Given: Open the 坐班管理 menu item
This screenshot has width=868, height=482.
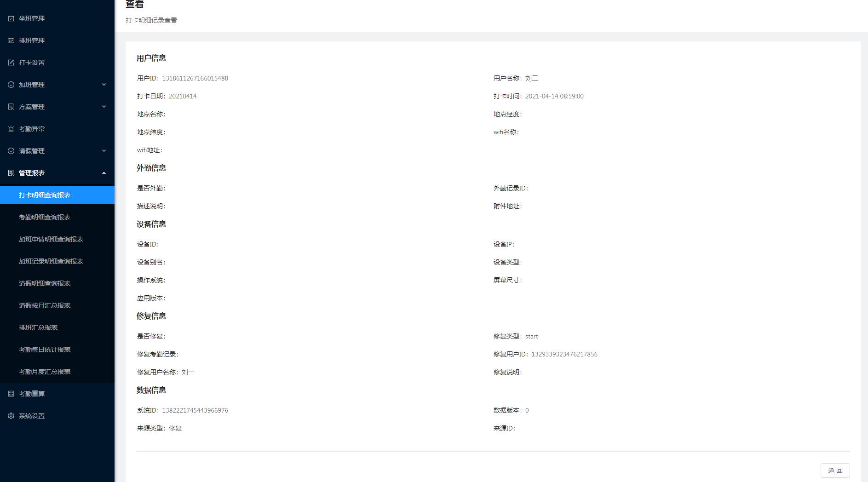Looking at the screenshot, I should coord(57,18).
